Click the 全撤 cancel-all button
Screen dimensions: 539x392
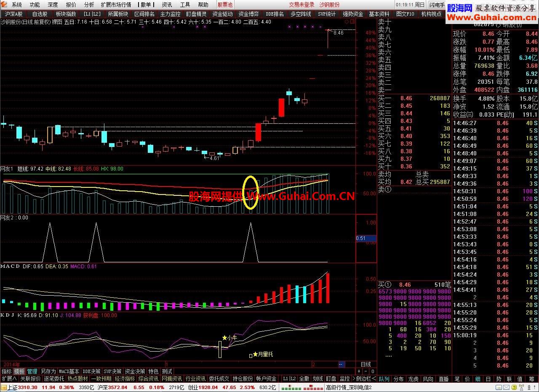304,379
